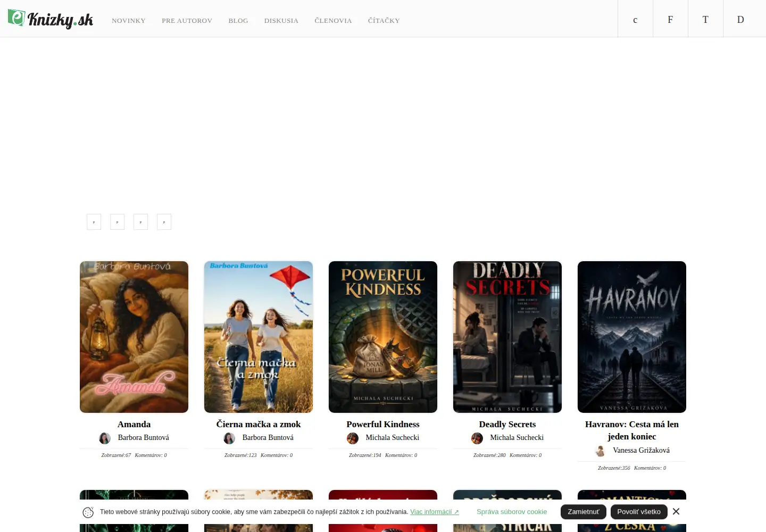
Task: Close the cookie banner with X
Action: (676, 511)
